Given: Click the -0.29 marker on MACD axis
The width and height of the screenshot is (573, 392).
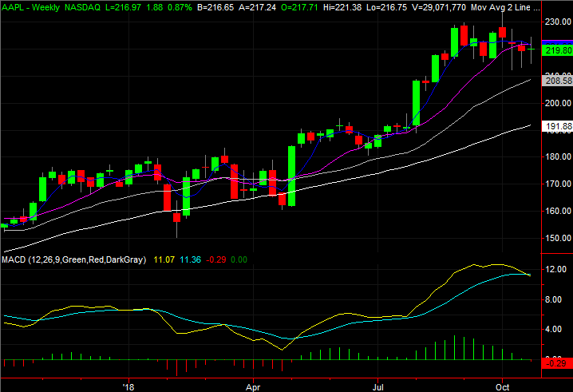Looking at the screenshot, I should pos(558,363).
